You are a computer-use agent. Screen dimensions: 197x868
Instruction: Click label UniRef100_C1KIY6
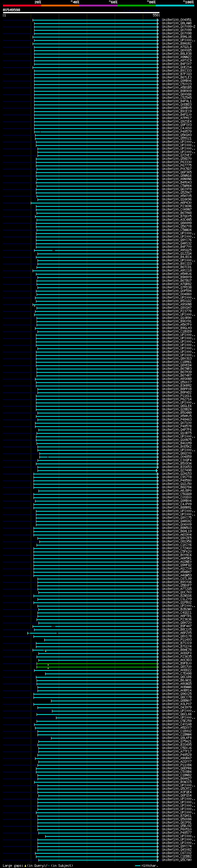[177, 545]
